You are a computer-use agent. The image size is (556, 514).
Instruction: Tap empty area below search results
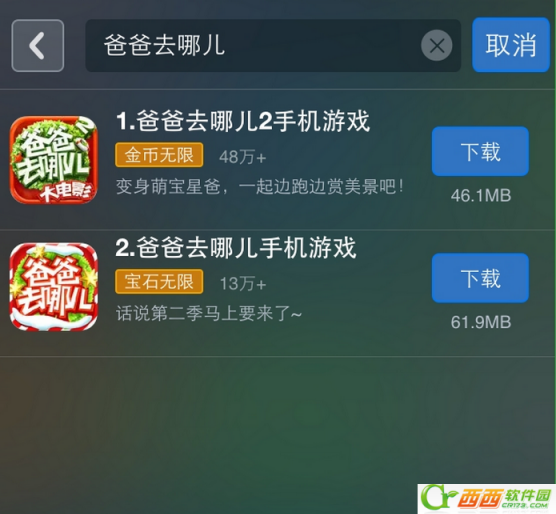coord(248,425)
